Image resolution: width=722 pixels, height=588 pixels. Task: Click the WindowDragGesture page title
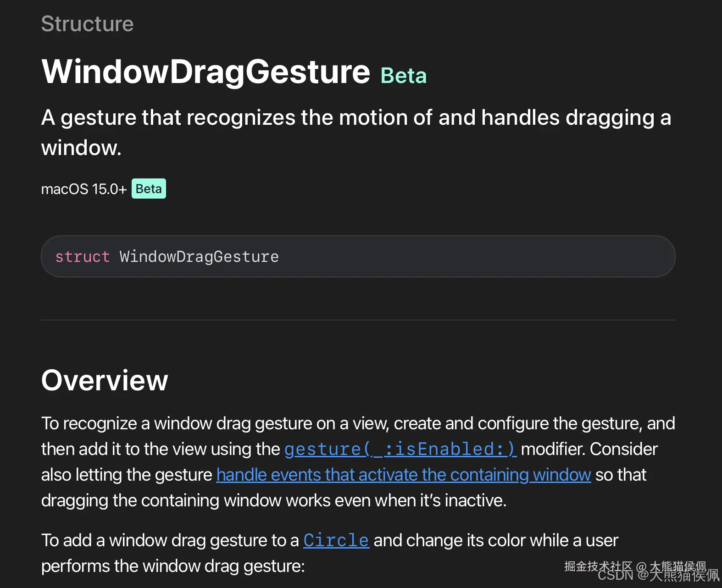205,72
